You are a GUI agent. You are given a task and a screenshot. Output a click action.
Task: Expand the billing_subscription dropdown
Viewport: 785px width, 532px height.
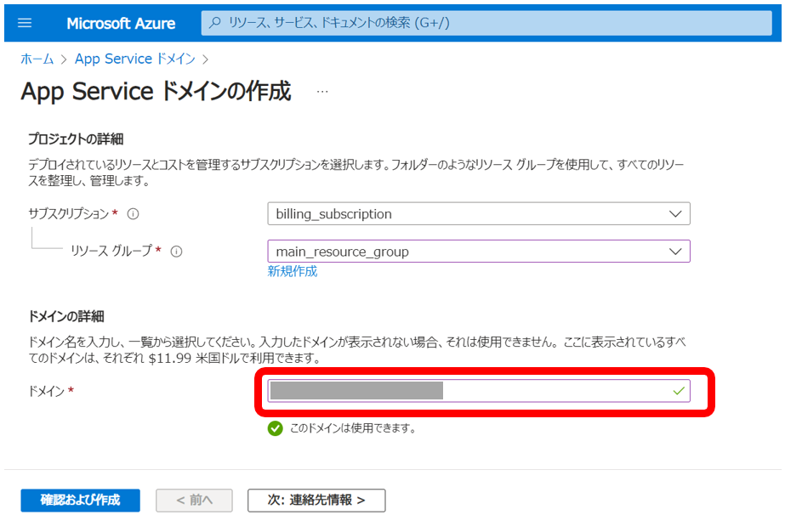click(479, 213)
